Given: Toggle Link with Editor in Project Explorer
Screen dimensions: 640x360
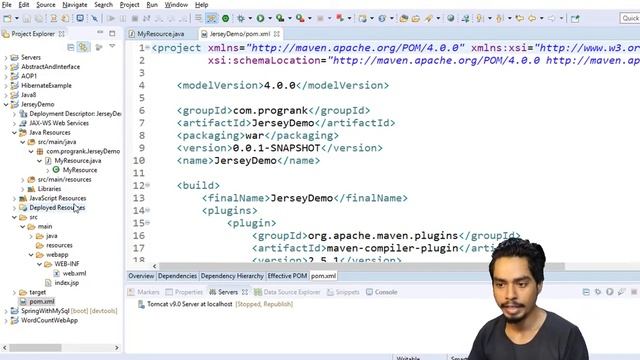Looking at the screenshot, I should click(x=83, y=47).
